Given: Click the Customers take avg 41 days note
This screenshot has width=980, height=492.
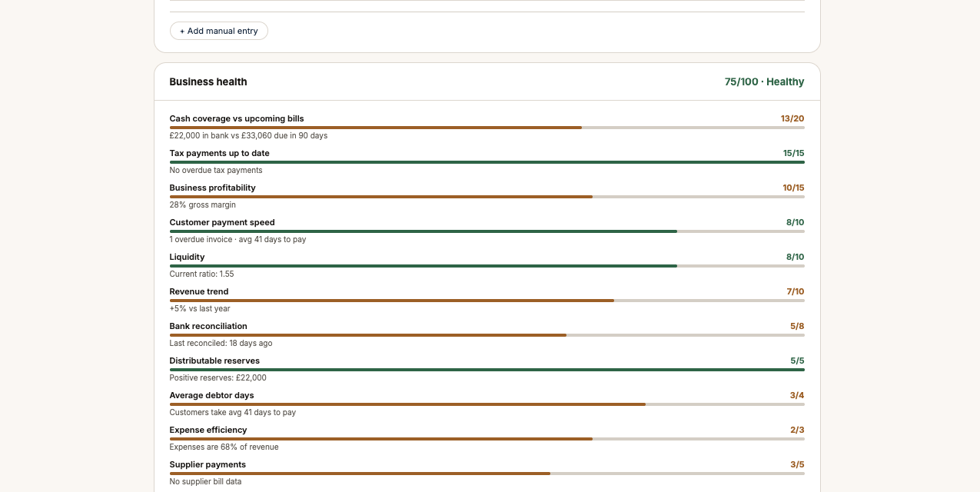Looking at the screenshot, I should [x=233, y=412].
